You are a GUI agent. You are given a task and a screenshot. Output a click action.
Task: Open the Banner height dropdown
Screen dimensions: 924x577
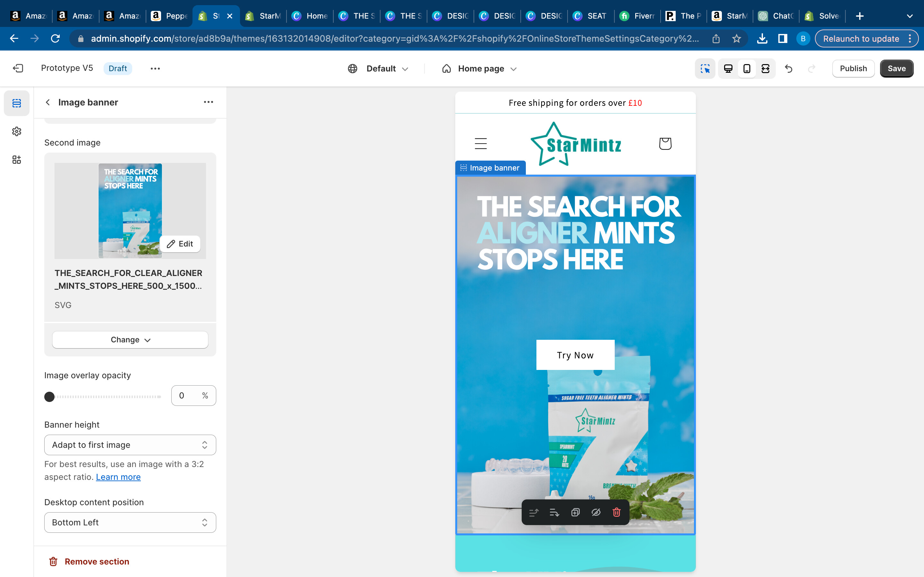click(130, 445)
